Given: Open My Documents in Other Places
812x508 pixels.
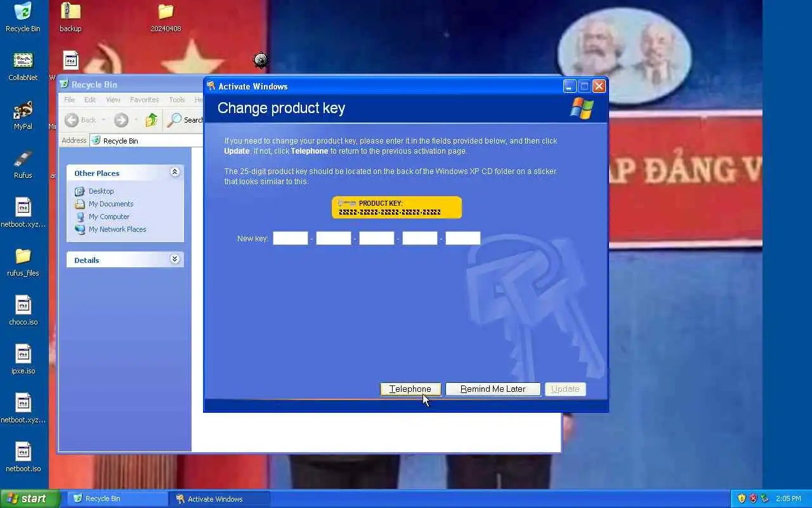Looking at the screenshot, I should click(111, 204).
